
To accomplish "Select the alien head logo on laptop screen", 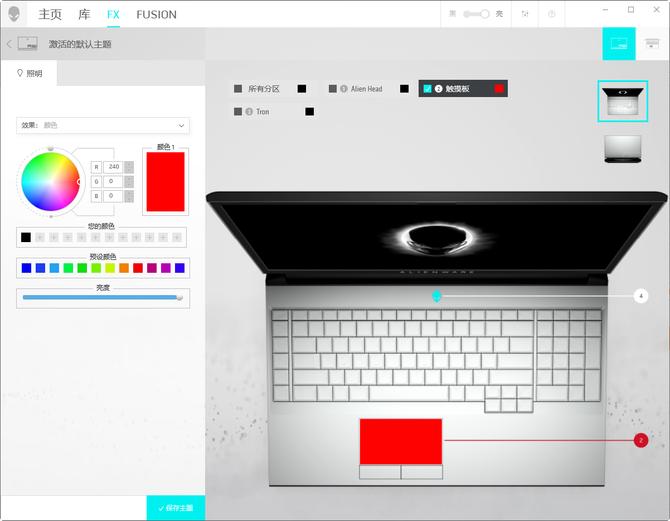I will click(438, 238).
